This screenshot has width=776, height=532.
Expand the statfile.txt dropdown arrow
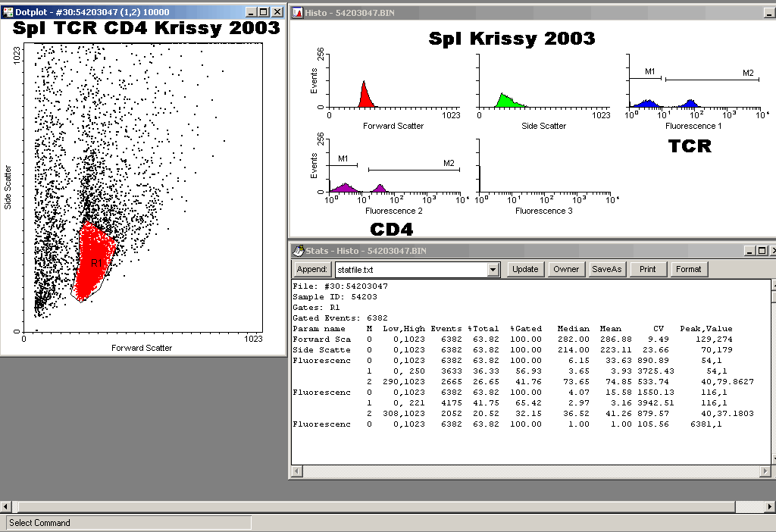click(493, 270)
